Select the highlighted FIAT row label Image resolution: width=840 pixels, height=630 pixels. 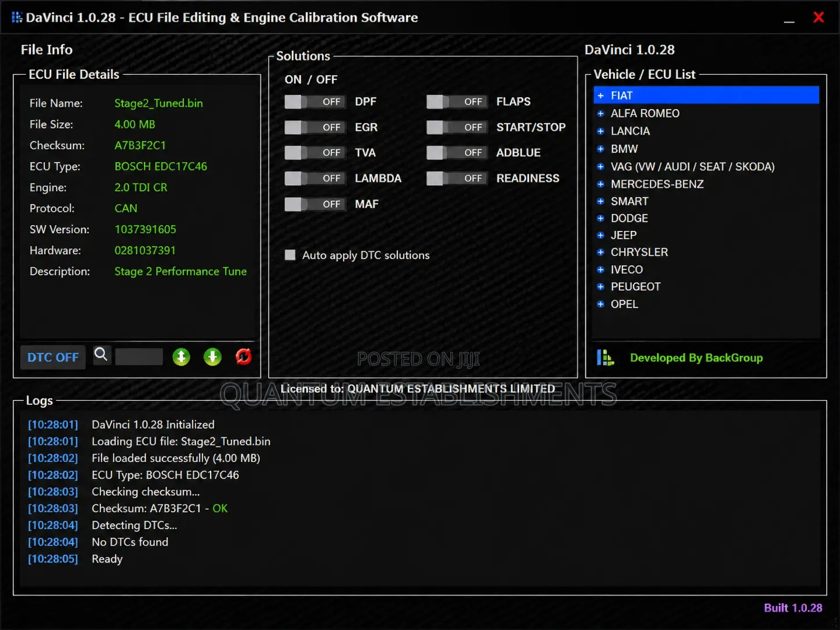click(621, 96)
